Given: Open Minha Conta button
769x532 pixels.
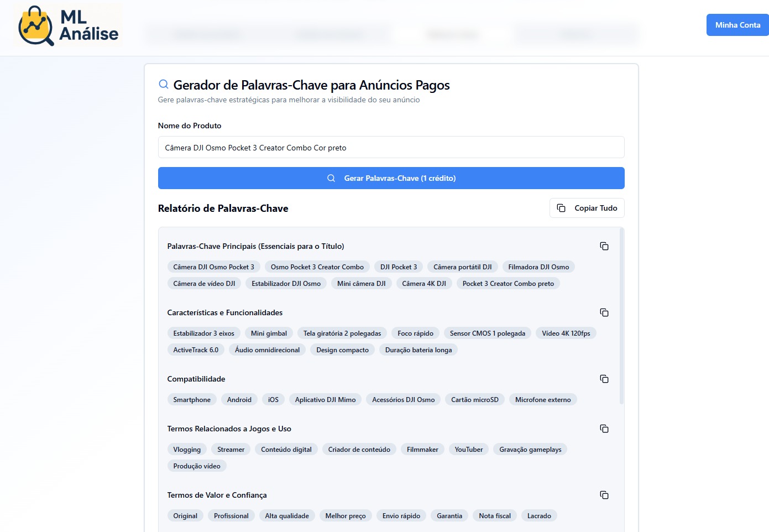Looking at the screenshot, I should click(x=737, y=25).
